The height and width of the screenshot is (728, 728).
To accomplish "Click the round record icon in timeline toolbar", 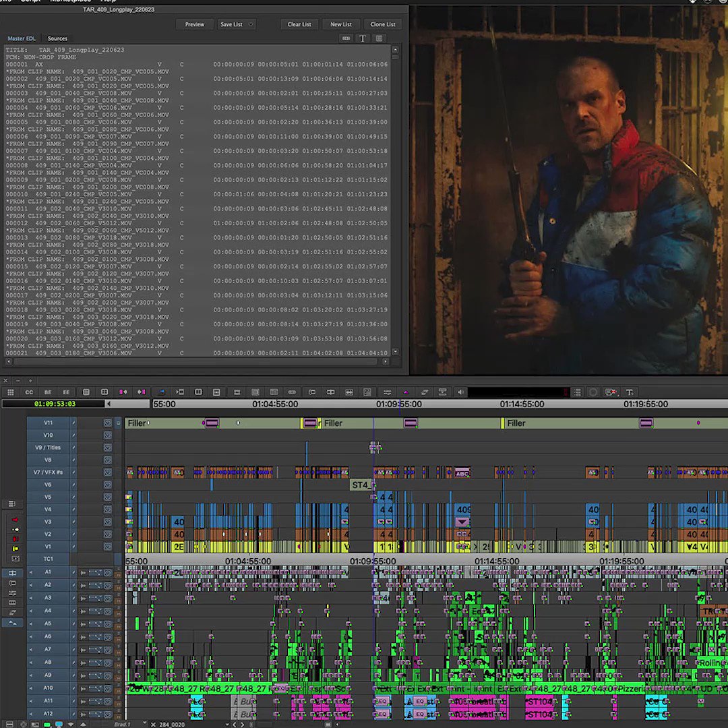I will tap(593, 392).
